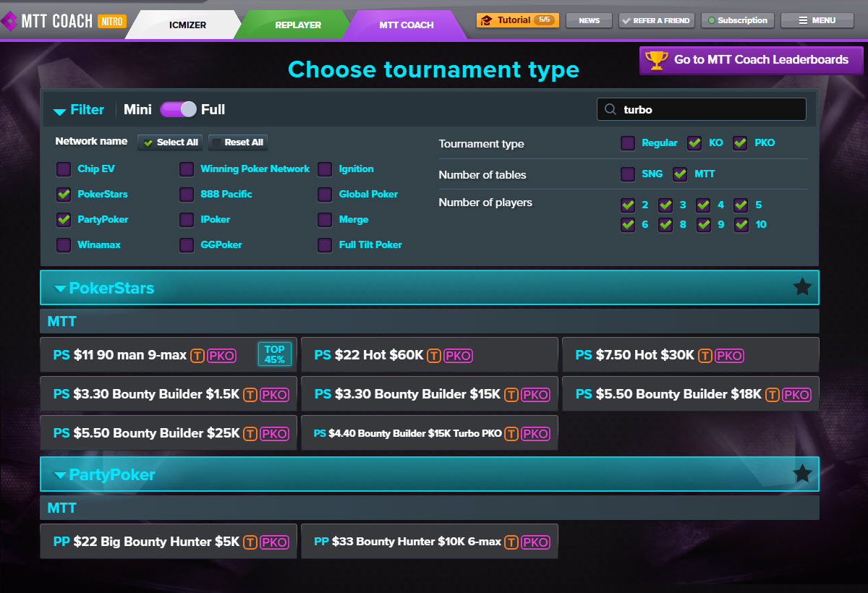Screen dimensions: 868x593
Task: Collapse the Filter panel
Action: coord(79,110)
